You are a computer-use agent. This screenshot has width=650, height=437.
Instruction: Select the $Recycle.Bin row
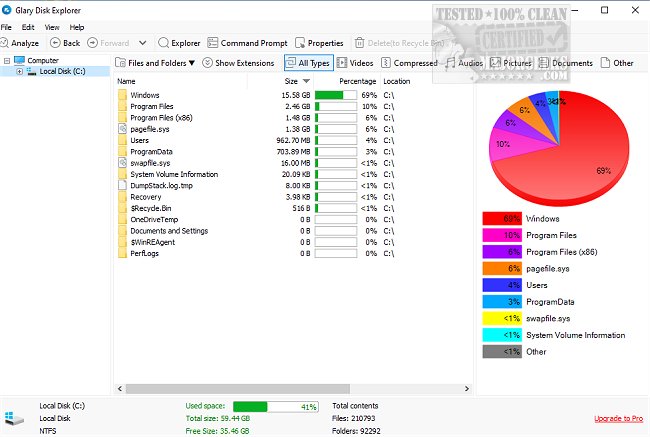pos(256,208)
